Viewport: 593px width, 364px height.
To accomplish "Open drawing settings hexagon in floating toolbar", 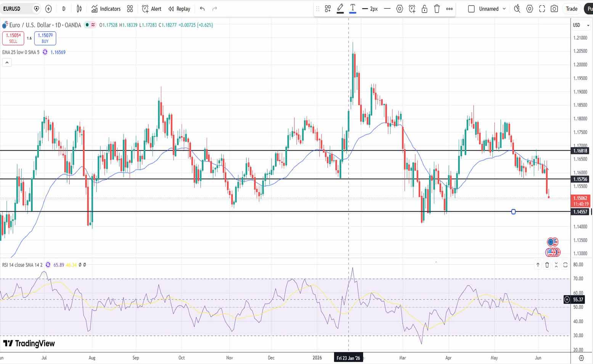I will [x=400, y=8].
